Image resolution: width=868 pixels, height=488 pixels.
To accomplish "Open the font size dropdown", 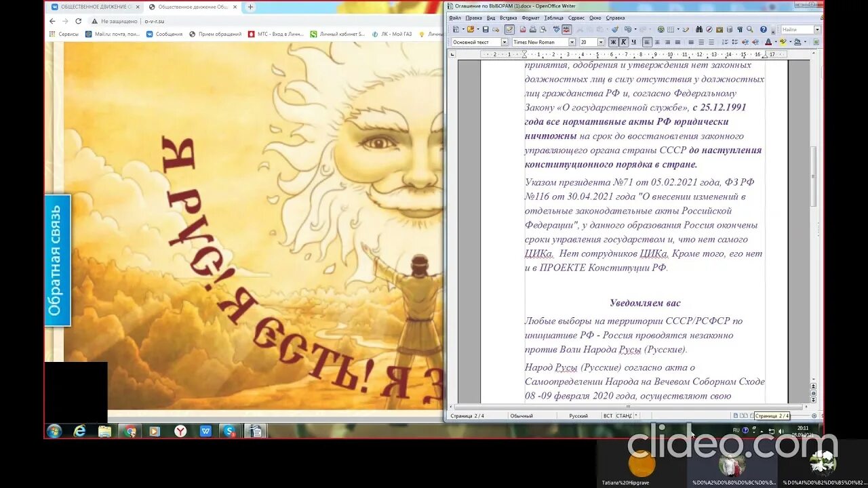I will 601,42.
